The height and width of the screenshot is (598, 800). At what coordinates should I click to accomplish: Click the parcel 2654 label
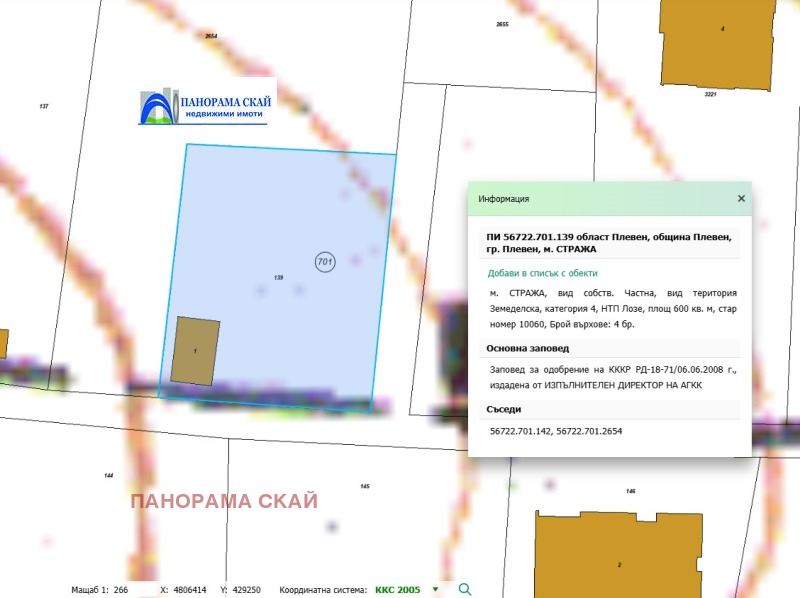pos(210,35)
